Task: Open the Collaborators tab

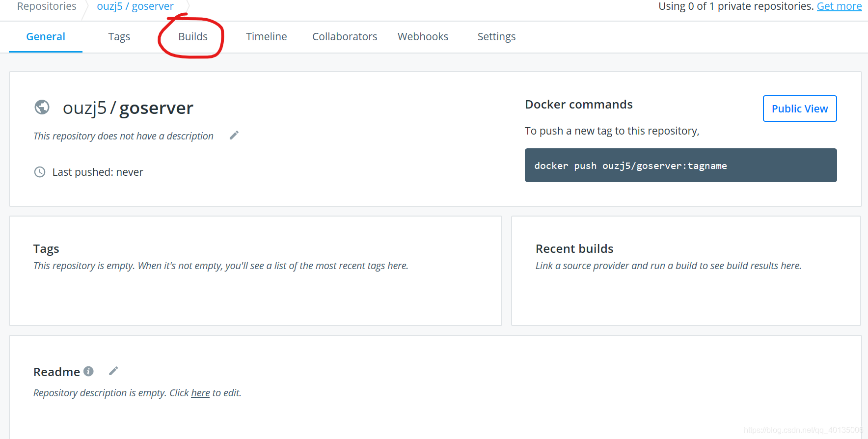Action: (345, 37)
